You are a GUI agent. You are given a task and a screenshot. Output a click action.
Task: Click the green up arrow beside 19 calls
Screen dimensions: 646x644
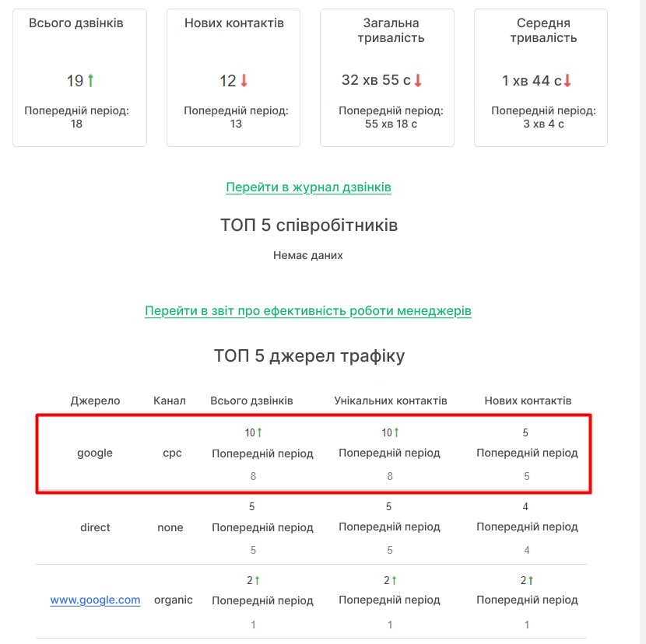point(90,80)
